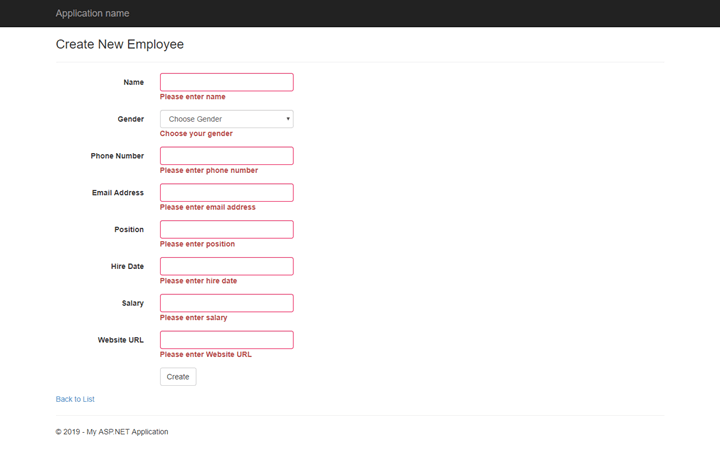Viewport: 720px width, 453px height.
Task: Click the Gender dropdown arrow
Action: click(288, 119)
